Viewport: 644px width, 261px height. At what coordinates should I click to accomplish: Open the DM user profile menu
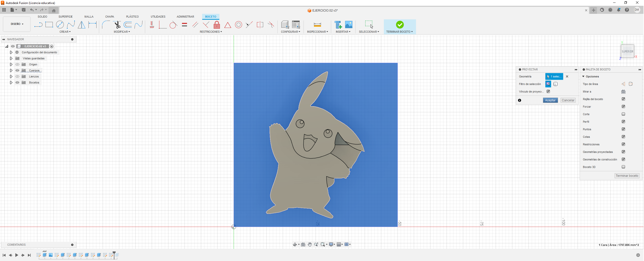coord(637,10)
